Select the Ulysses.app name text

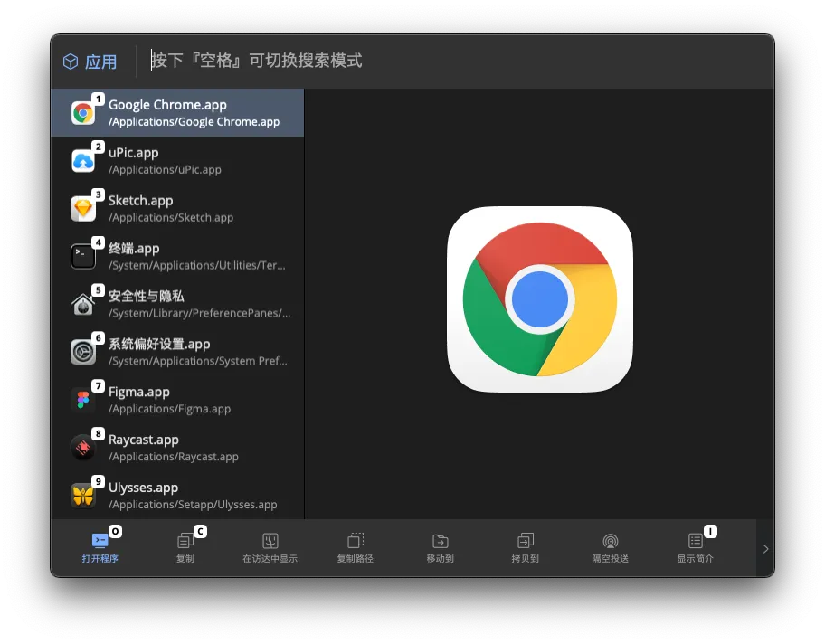(x=143, y=488)
